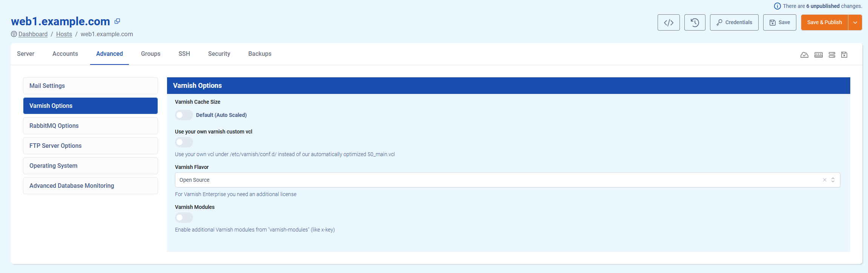This screenshot has width=868, height=273.
Task: Click the cloud check status icon
Action: 804,55
